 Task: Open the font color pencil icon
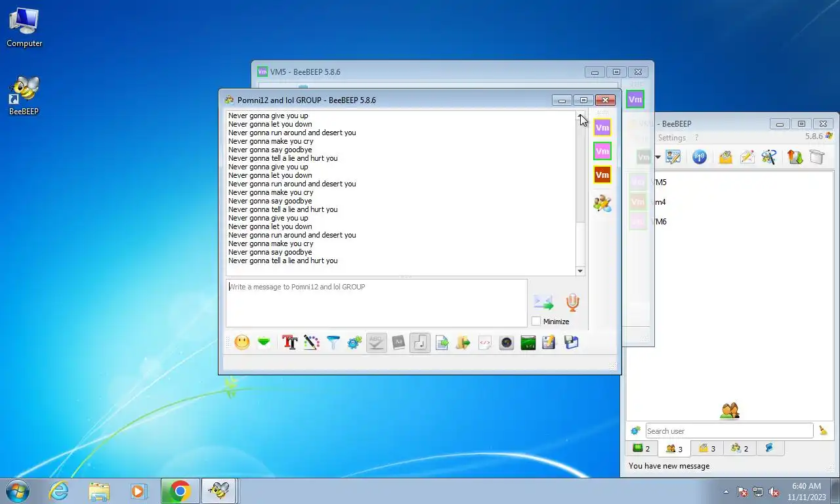pos(311,343)
